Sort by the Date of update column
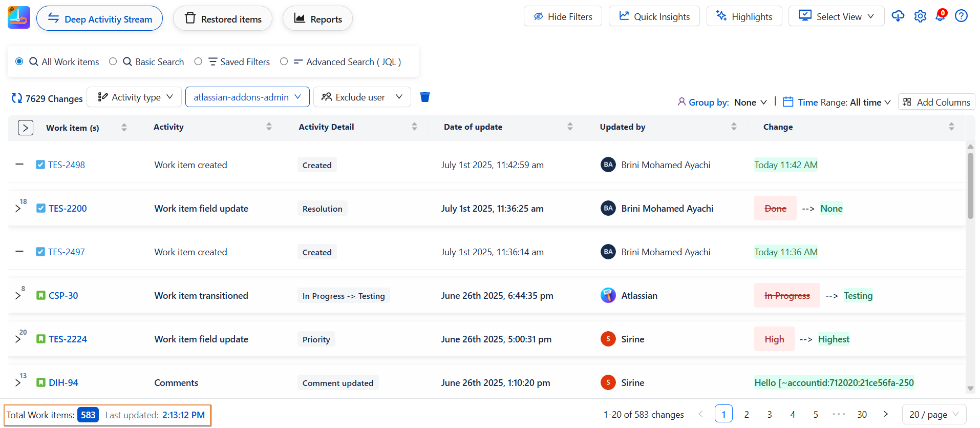The height and width of the screenshot is (428, 980). pyautogui.click(x=569, y=127)
